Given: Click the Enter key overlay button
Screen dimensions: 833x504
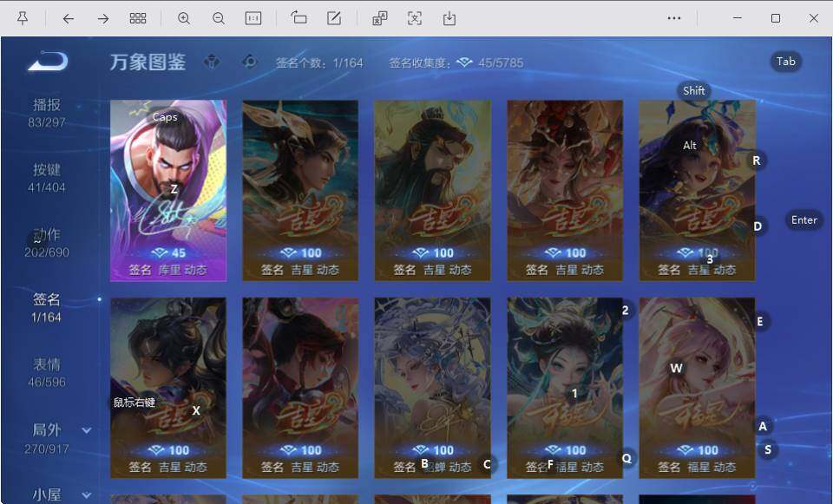Looking at the screenshot, I should pos(803,219).
